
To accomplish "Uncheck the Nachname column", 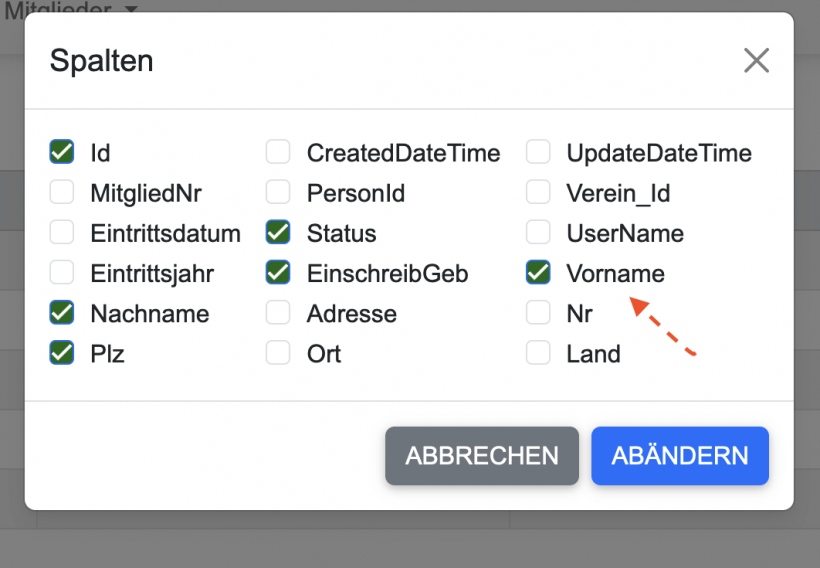I will click(62, 313).
